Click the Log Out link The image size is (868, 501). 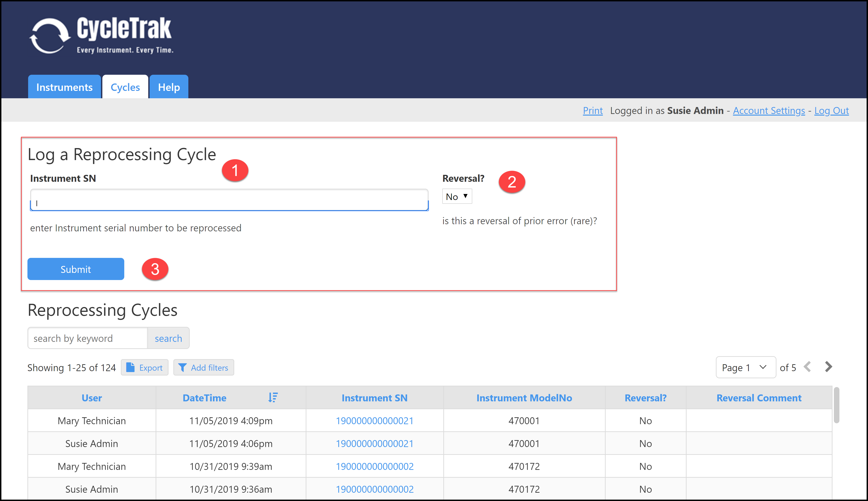pyautogui.click(x=831, y=110)
